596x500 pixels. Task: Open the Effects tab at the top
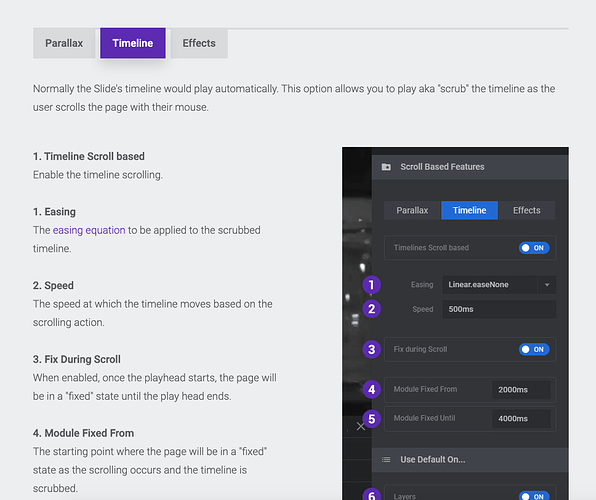coord(199,43)
